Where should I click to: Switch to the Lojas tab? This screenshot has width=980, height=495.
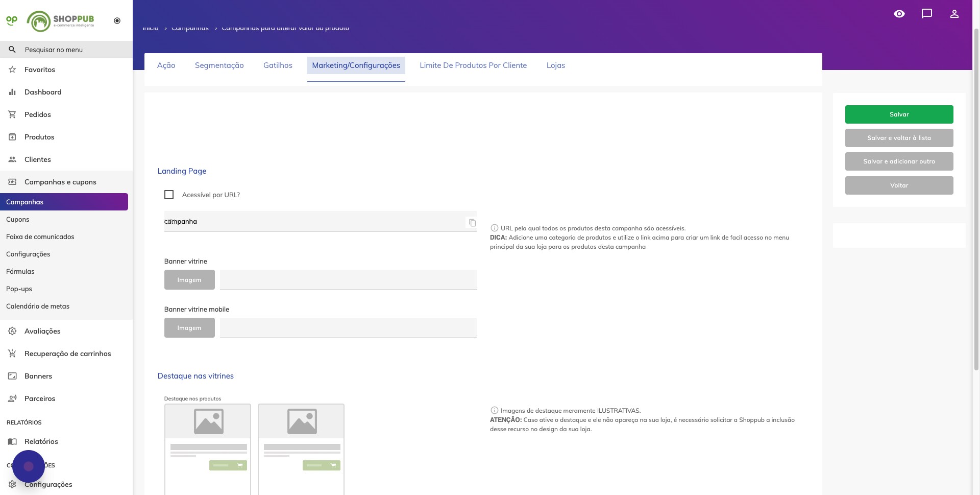[x=556, y=65]
